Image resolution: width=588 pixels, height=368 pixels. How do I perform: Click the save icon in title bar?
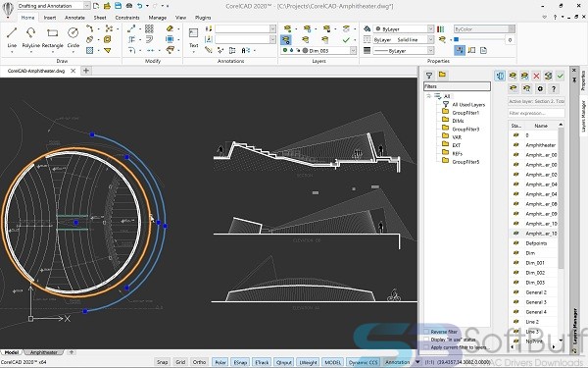(118, 6)
